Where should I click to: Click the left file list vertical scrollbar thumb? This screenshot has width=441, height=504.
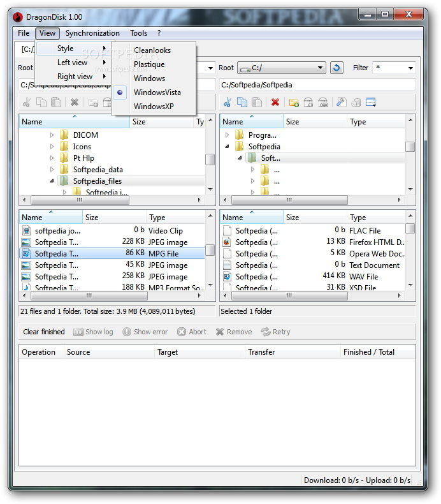(210, 250)
